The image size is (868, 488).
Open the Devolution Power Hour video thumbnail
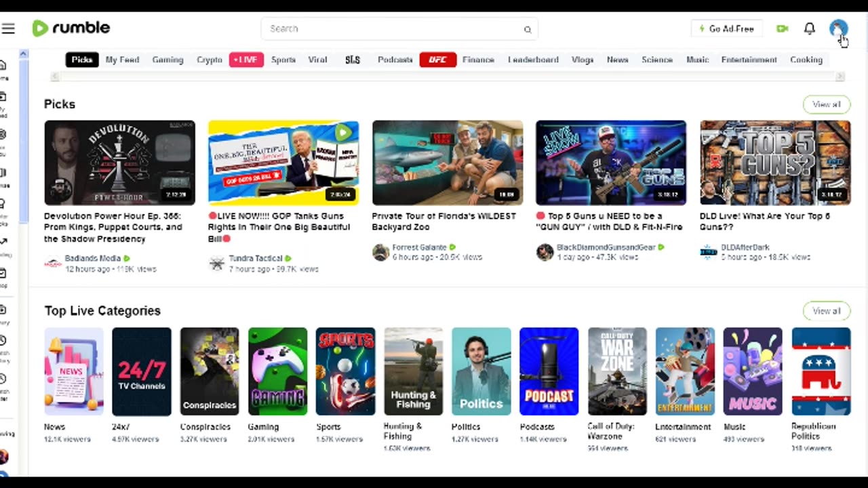pyautogui.click(x=120, y=163)
